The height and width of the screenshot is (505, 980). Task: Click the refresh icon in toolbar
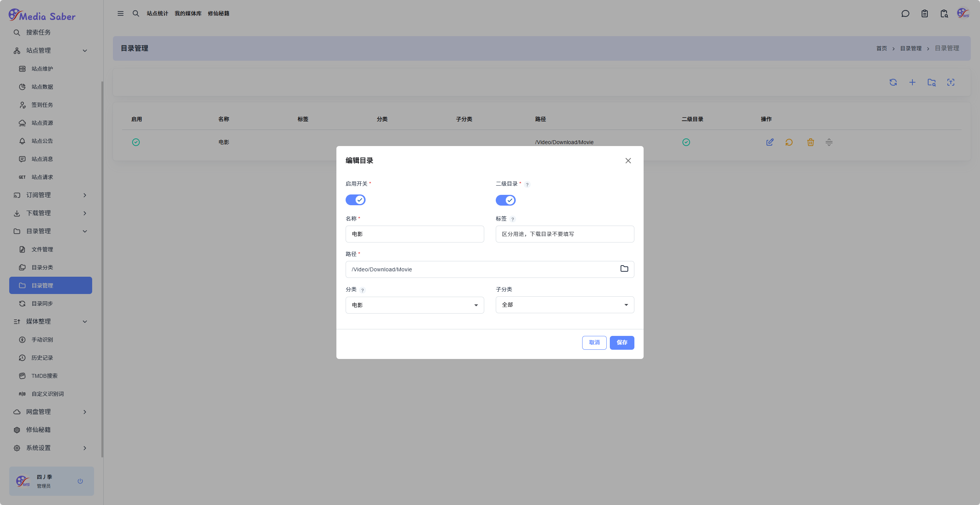tap(893, 82)
